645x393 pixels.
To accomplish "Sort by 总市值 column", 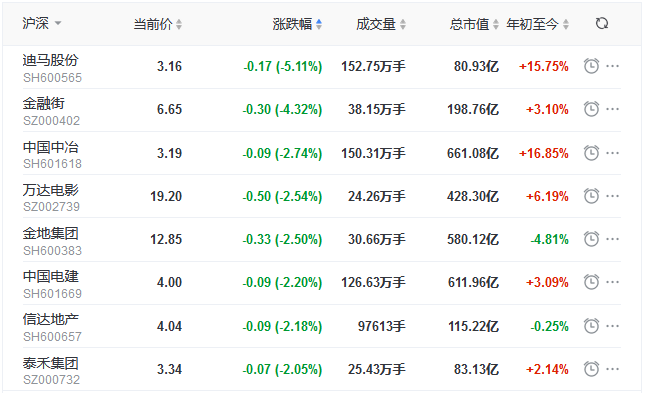I will point(474,24).
